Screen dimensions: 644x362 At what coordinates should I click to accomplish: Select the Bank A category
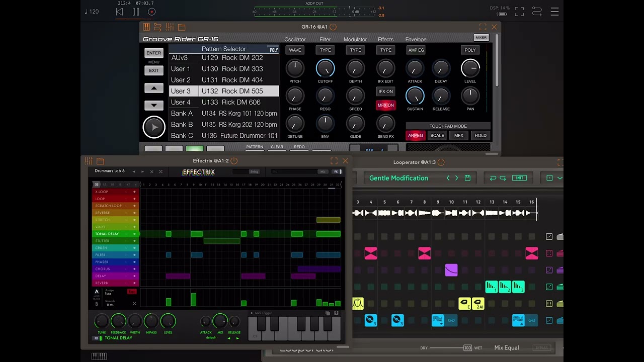(x=184, y=113)
